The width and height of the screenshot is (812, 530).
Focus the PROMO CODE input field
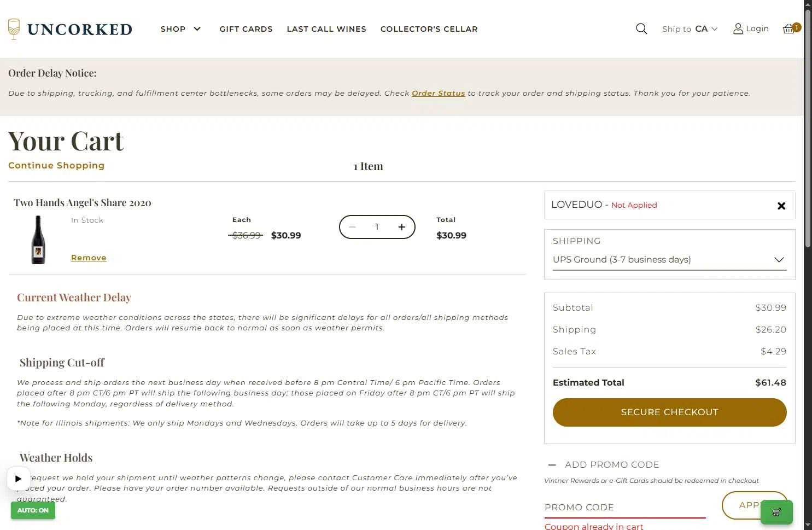coord(625,507)
